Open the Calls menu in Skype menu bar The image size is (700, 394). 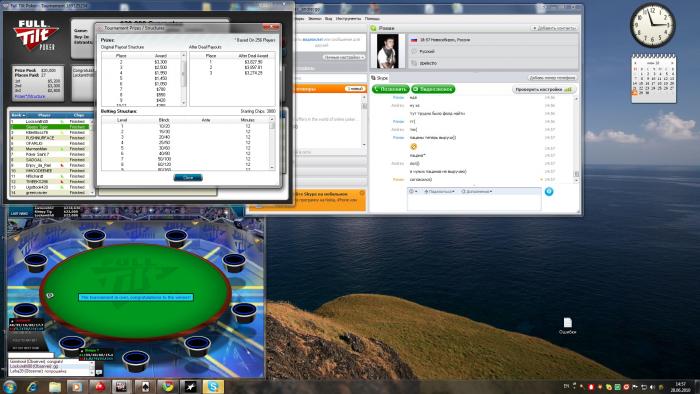[x=314, y=19]
